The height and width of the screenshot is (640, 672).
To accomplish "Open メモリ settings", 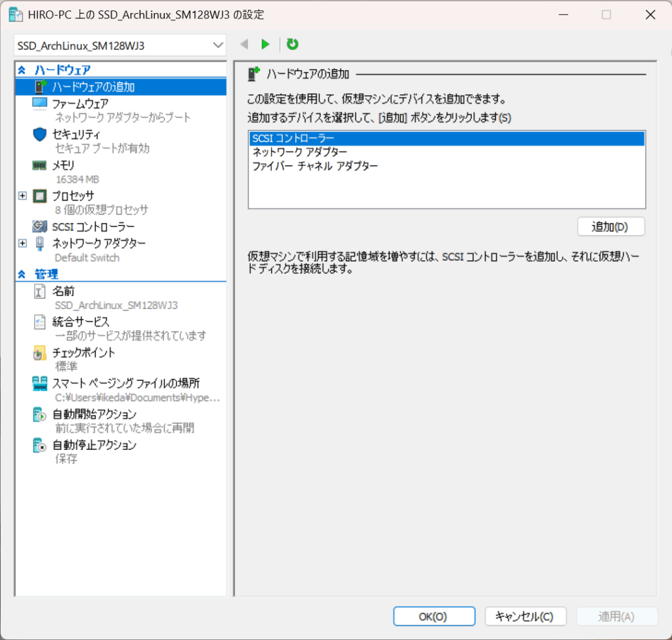I will [63, 165].
